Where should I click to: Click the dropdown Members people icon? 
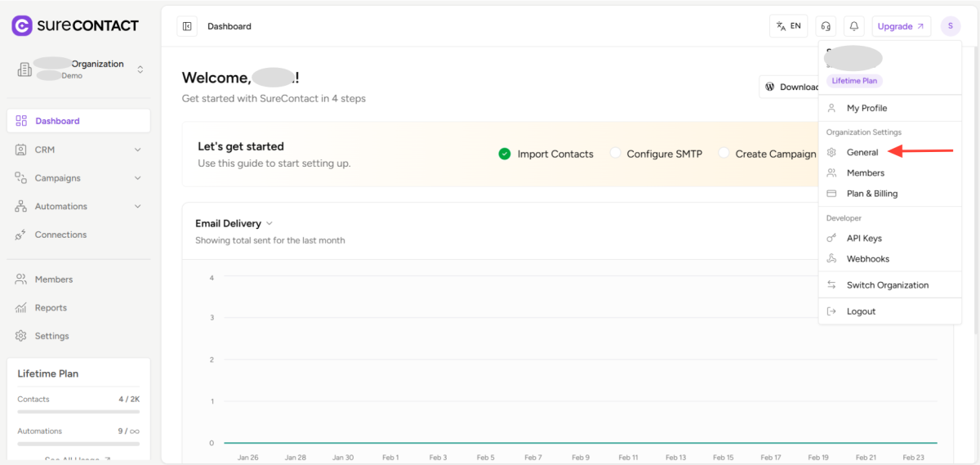831,173
